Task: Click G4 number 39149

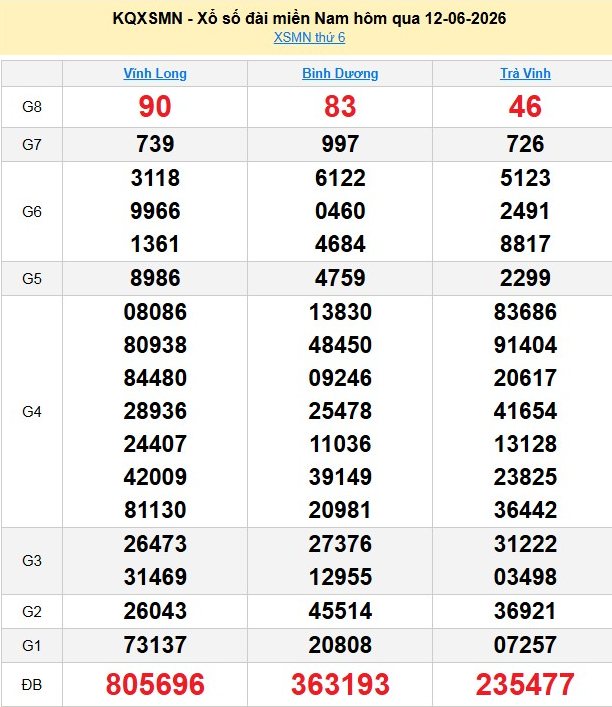Action: [x=340, y=477]
